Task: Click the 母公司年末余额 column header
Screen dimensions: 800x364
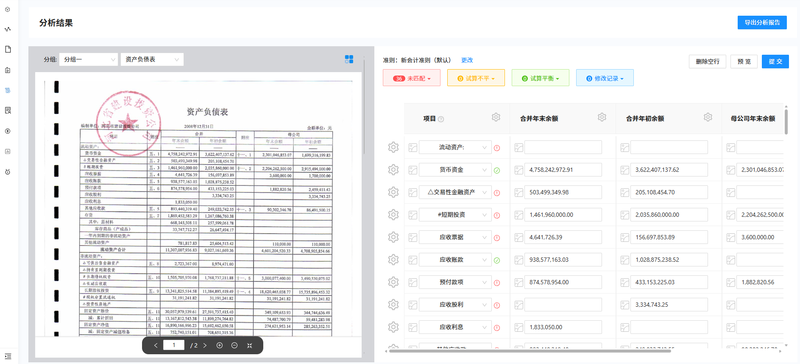Action: (753, 118)
